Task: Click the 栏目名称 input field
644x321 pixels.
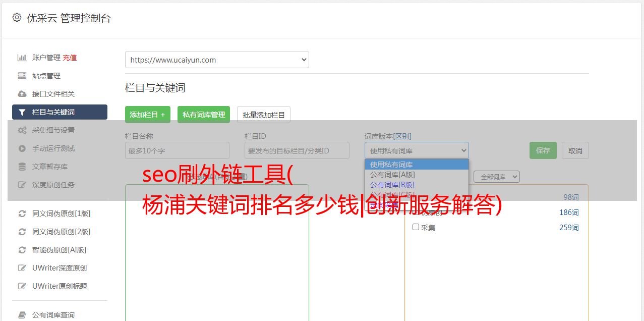Action: click(177, 150)
